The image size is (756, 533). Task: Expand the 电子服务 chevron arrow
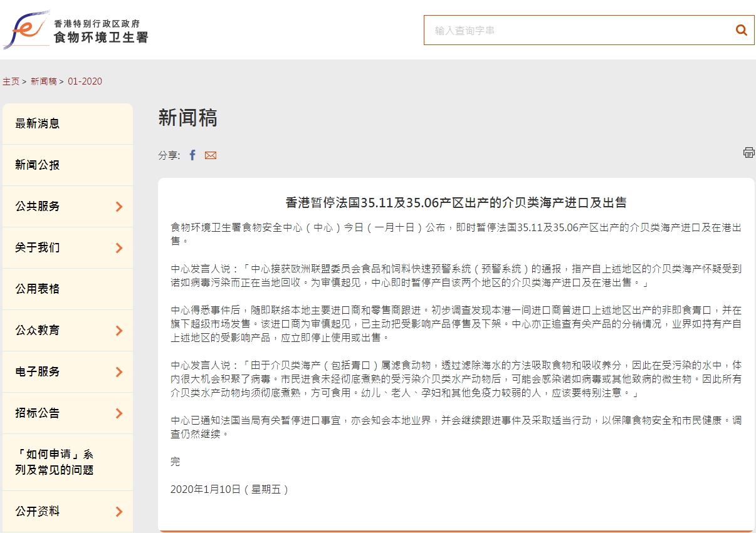coord(119,372)
